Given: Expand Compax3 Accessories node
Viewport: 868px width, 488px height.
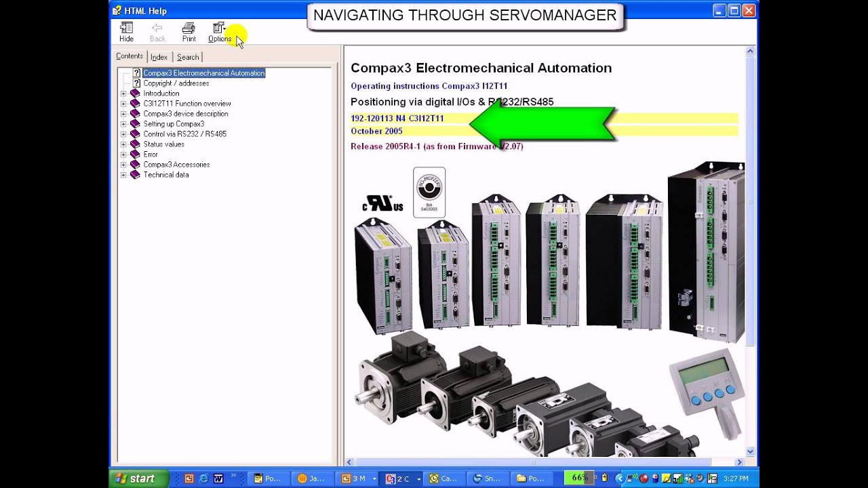Looking at the screenshot, I should 123,165.
